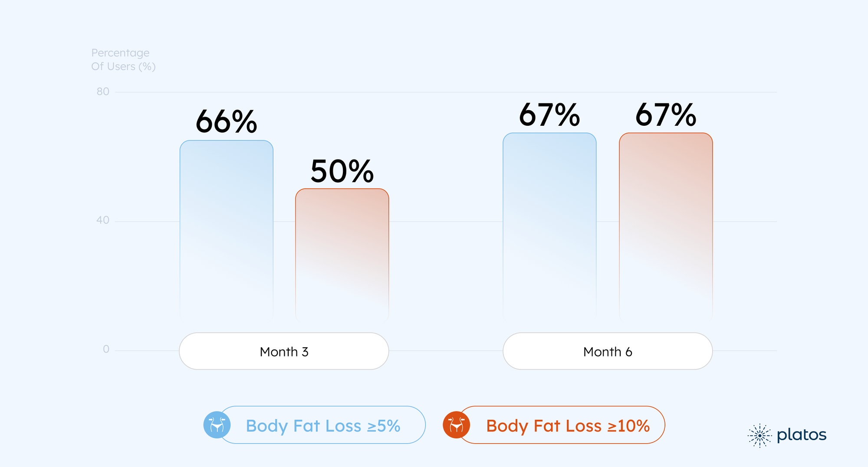The width and height of the screenshot is (868, 467).
Task: Click the blue body fat legend icon
Action: 217,425
